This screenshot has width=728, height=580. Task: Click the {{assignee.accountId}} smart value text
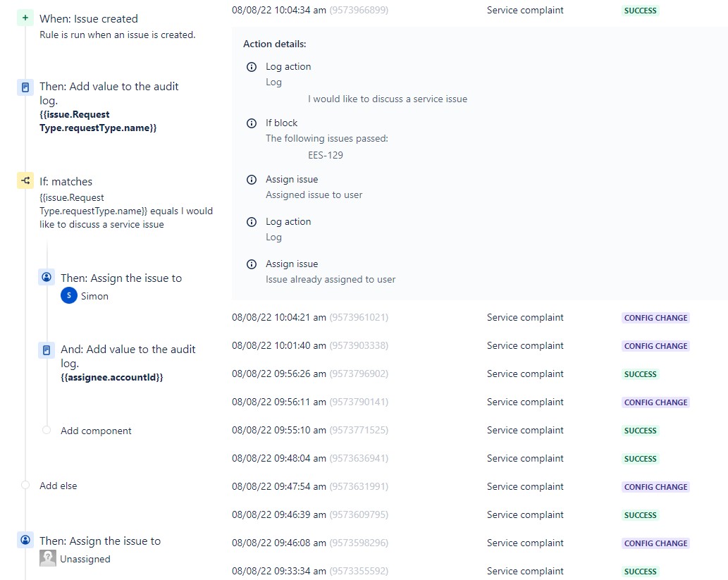point(112,377)
